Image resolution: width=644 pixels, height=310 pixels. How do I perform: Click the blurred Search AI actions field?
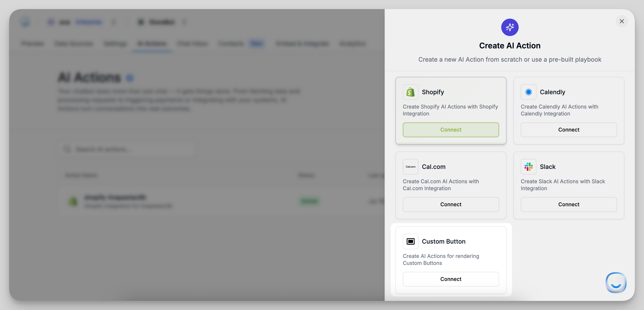tap(129, 149)
